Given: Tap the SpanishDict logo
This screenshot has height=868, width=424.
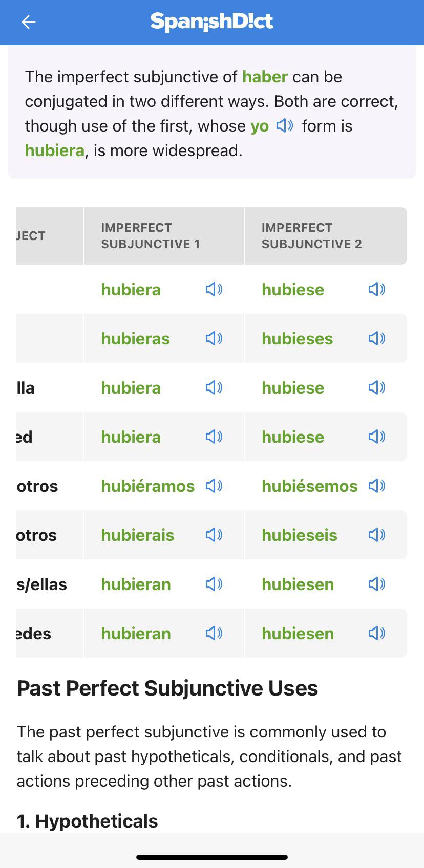Looking at the screenshot, I should point(212,21).
